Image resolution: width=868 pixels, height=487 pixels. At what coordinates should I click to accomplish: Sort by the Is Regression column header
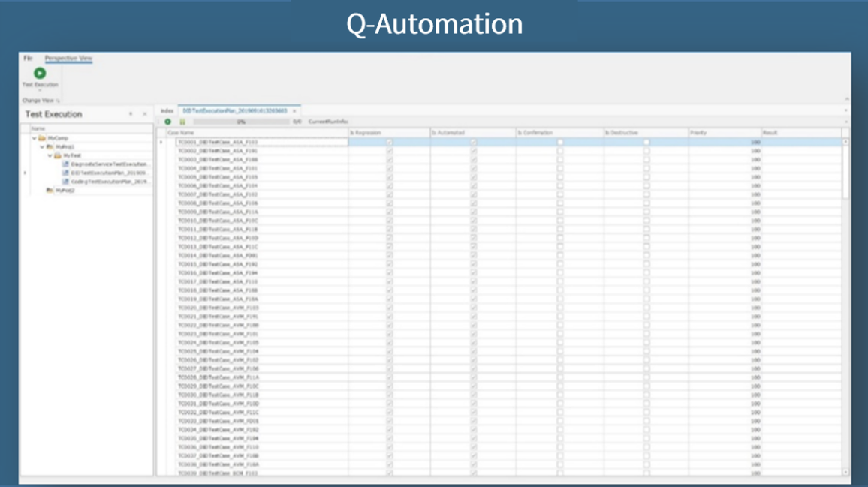pos(389,133)
